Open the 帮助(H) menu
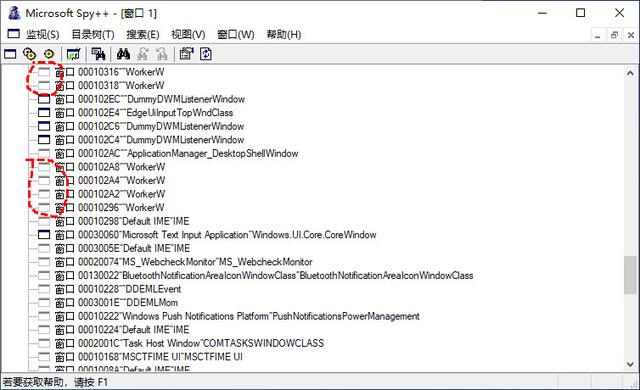Image resolution: width=640 pixels, height=390 pixels. 284,35
